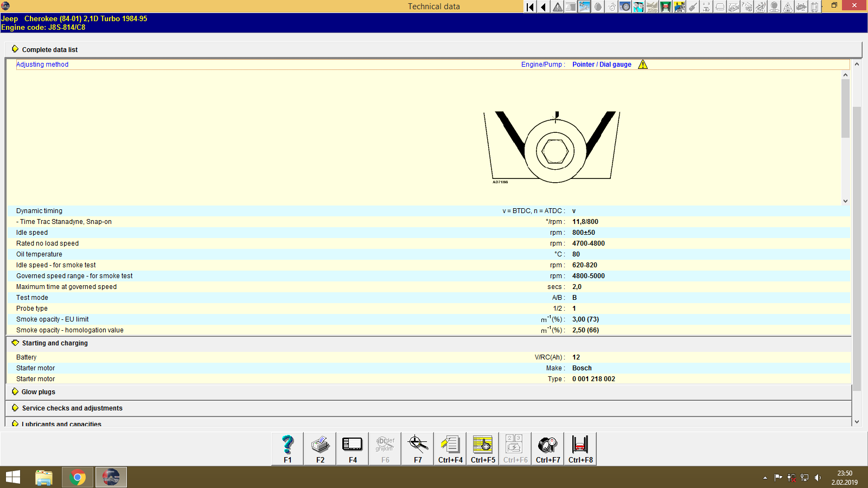Add a note with the Ctrl+F4 pencil icon

(x=450, y=447)
